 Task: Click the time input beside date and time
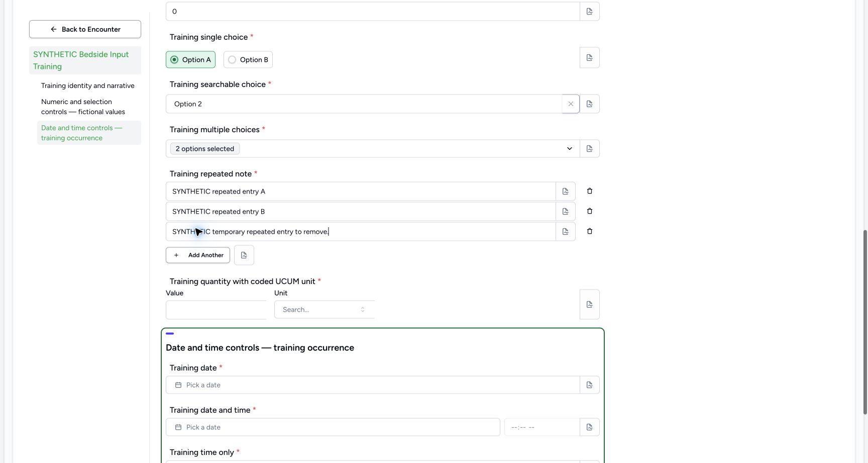pyautogui.click(x=542, y=427)
